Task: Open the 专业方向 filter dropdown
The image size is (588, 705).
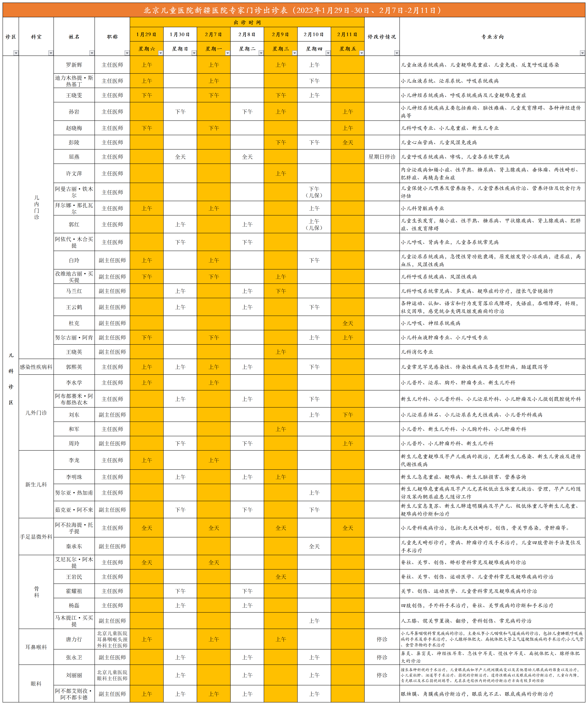Action: click(x=582, y=53)
